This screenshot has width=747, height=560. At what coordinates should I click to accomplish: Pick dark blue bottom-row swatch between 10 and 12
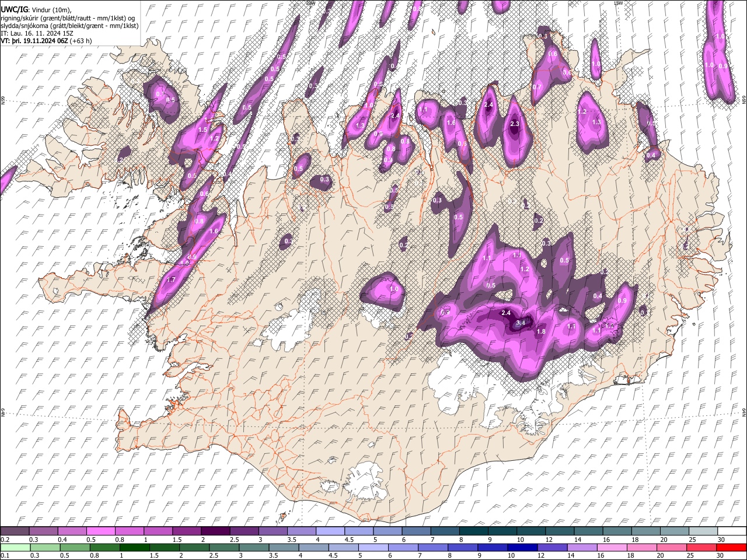523,547
